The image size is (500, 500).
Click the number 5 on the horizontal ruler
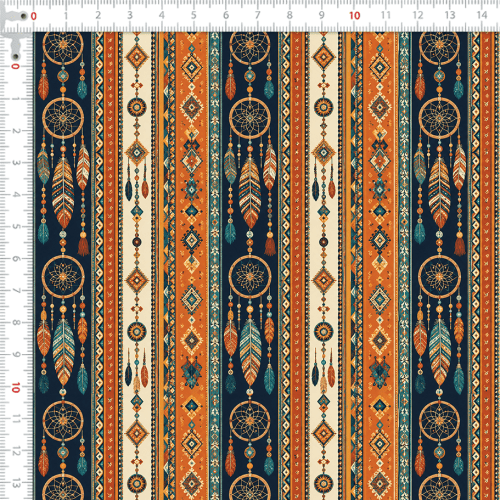pos(194,15)
